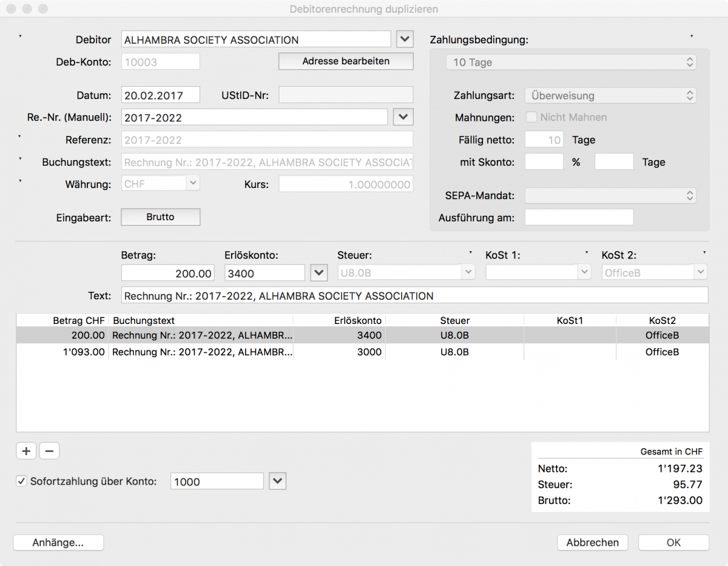
Task: Open the Sofortzahlung Konto dropdown arrow
Action: click(277, 481)
